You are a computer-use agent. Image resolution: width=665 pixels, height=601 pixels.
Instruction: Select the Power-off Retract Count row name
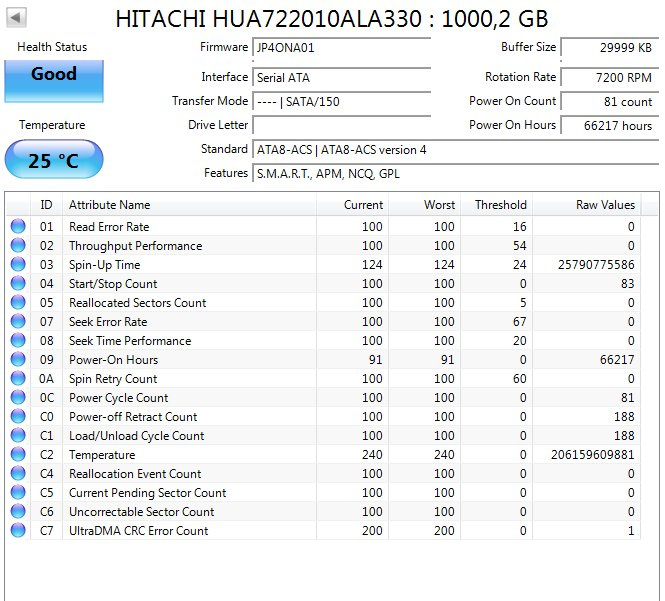coord(133,417)
